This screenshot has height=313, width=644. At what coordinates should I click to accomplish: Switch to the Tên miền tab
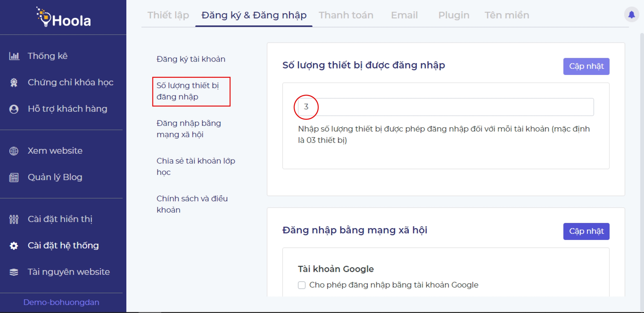pyautogui.click(x=507, y=15)
